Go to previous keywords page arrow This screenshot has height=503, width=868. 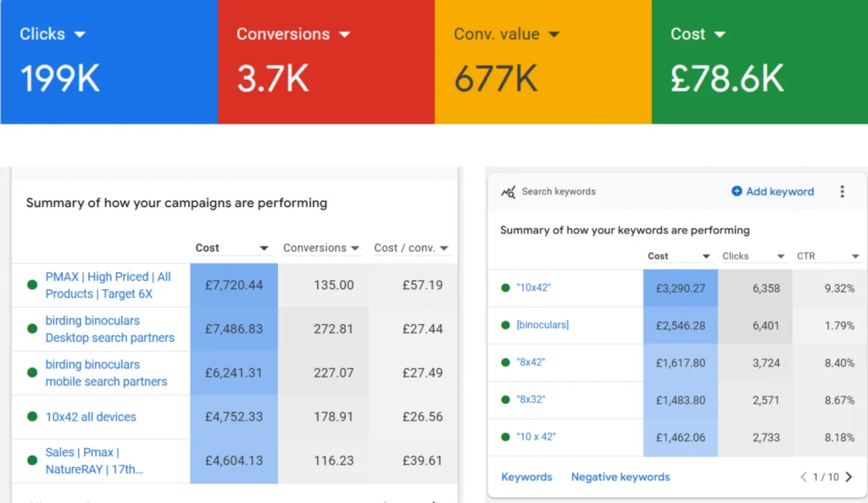tap(804, 477)
